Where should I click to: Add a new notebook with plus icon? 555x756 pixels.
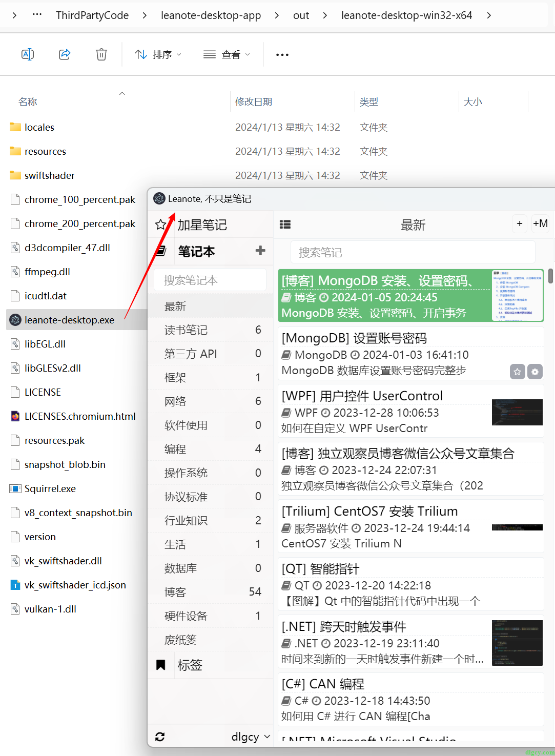(x=260, y=250)
